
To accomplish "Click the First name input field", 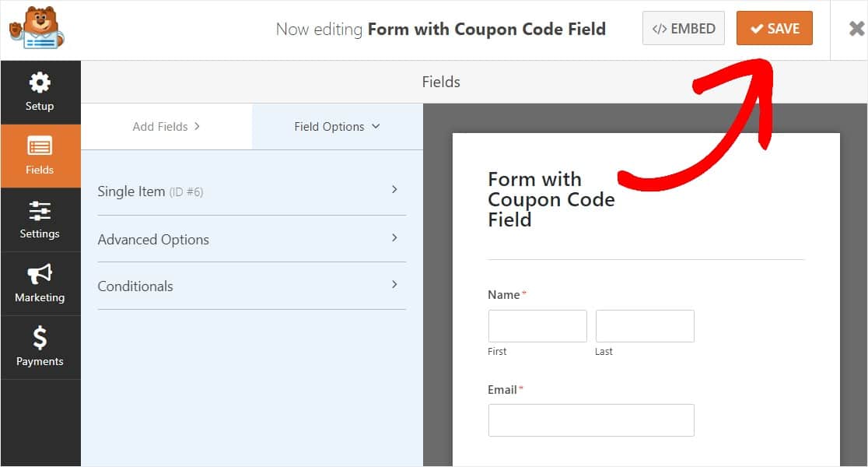I will click(x=537, y=326).
